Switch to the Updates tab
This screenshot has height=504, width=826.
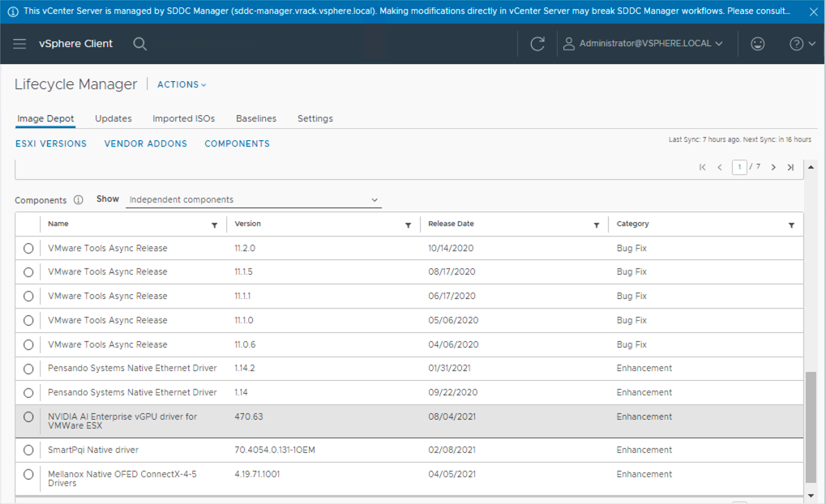coord(113,118)
